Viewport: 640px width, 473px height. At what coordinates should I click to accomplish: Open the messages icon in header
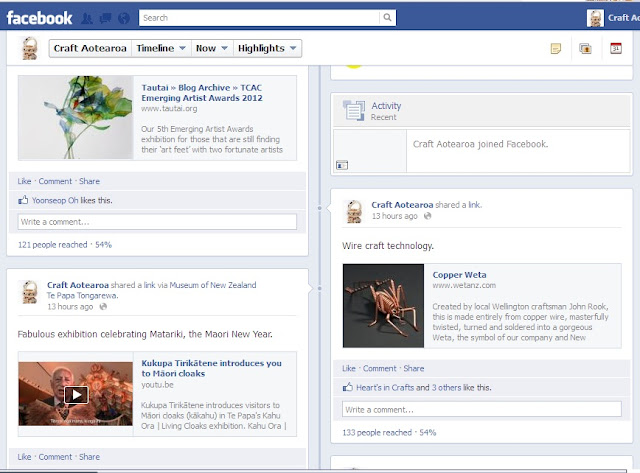click(x=105, y=18)
